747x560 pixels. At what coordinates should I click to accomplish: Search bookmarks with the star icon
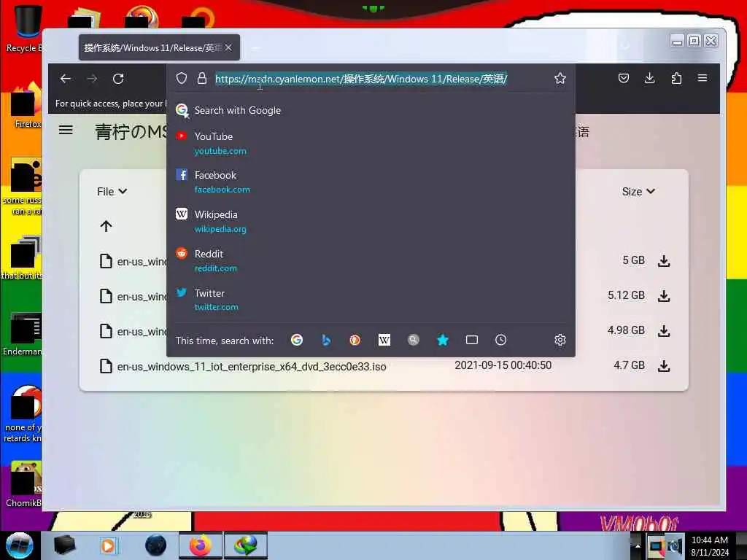(443, 340)
